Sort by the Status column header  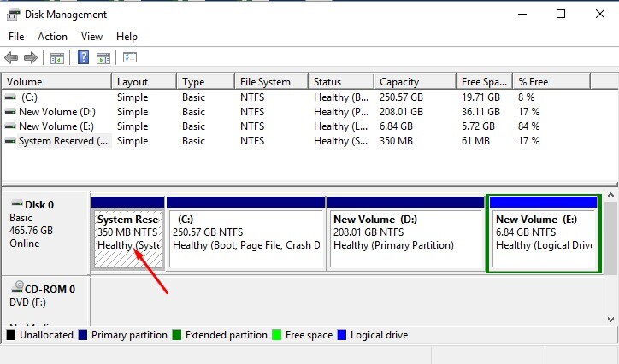click(341, 82)
